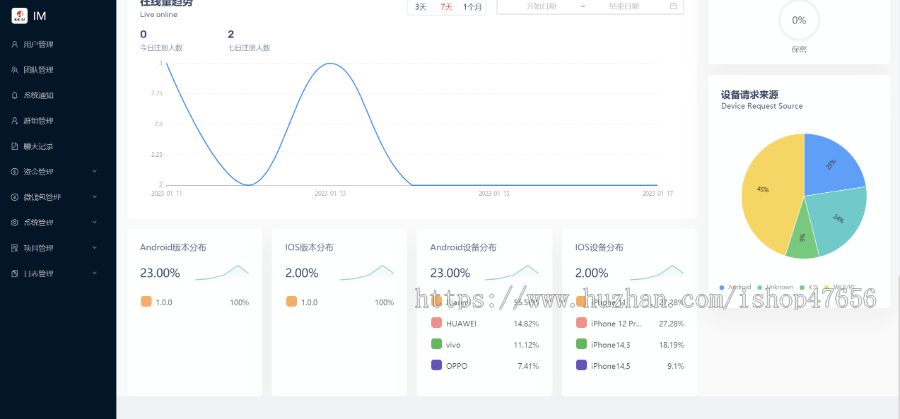Click orange swatch in IOS版本分布 card
The height and width of the screenshot is (419, 900).
pos(291,301)
